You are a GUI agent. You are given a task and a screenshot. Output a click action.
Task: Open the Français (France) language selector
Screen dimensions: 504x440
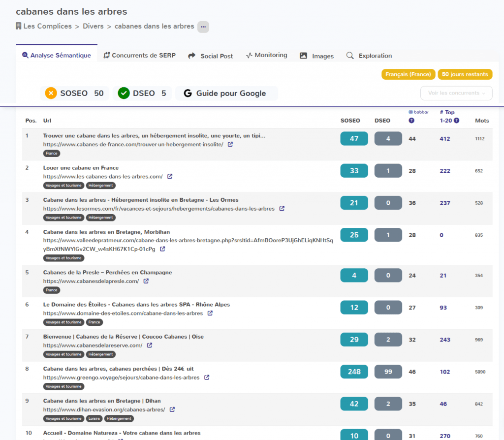pyautogui.click(x=409, y=75)
